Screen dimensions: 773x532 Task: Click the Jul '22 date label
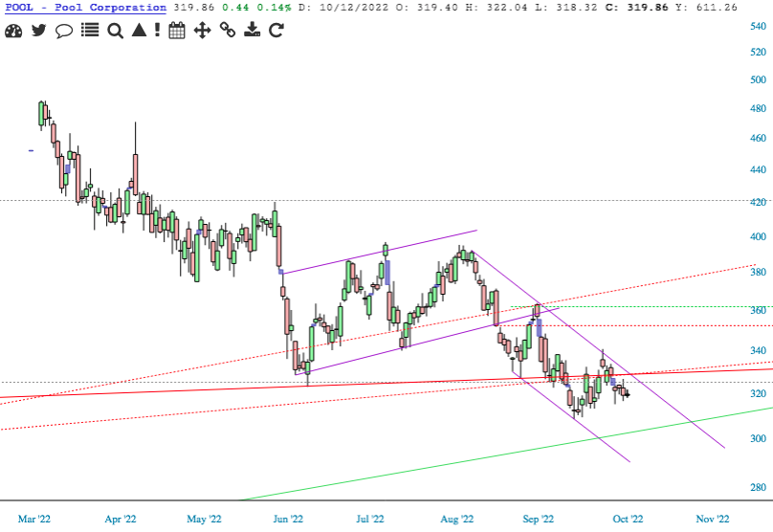369,519
